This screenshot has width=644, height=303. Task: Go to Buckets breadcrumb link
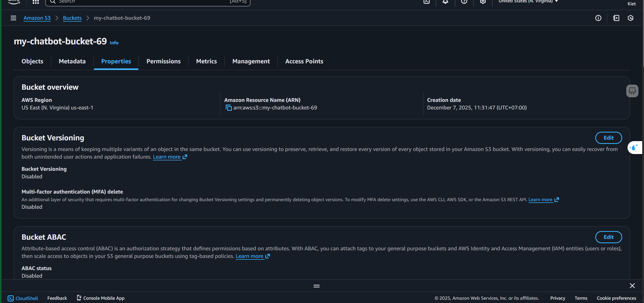[x=72, y=18]
